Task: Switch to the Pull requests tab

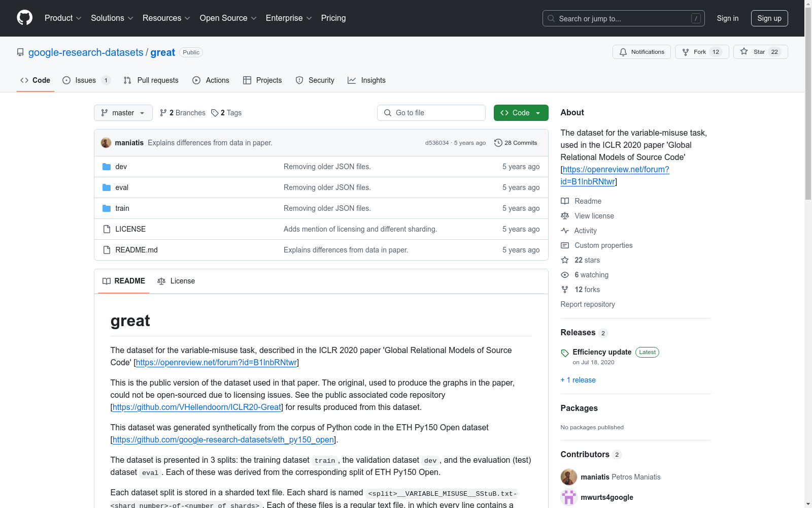Action: [151, 80]
